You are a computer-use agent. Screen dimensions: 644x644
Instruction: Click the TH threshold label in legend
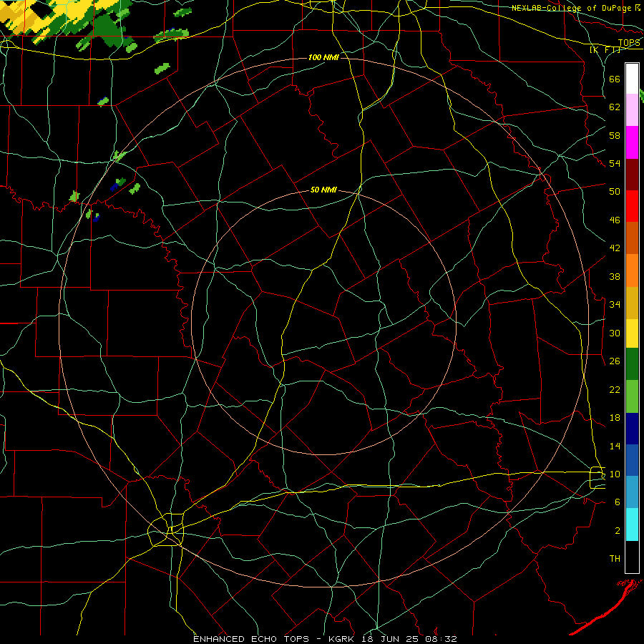pos(615,558)
